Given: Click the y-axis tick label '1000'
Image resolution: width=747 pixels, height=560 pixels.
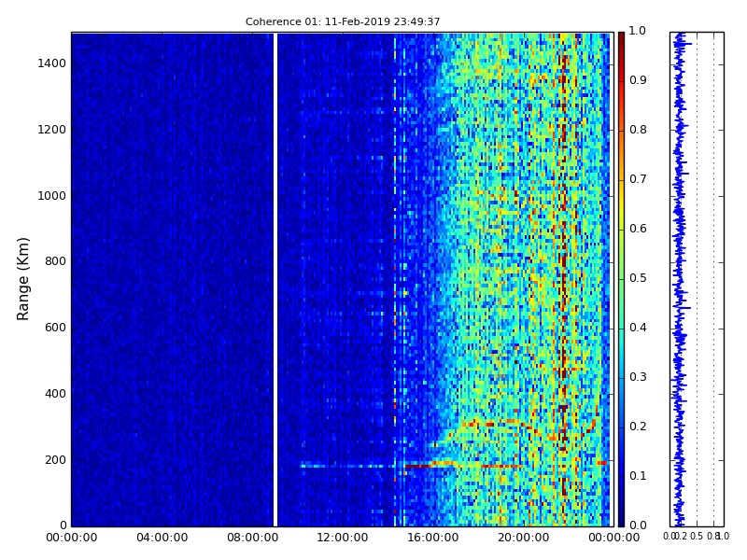Looking at the screenshot, I should point(52,196).
